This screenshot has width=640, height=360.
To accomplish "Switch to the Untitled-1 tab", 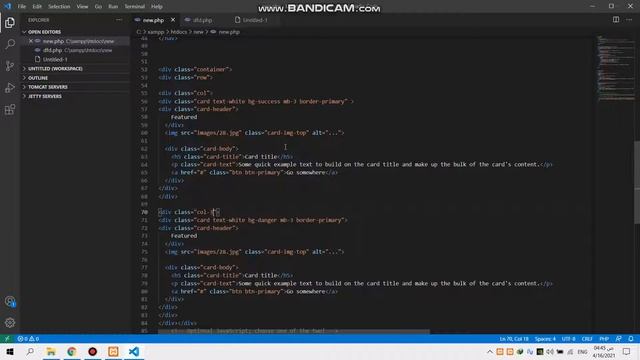I will 254,20.
